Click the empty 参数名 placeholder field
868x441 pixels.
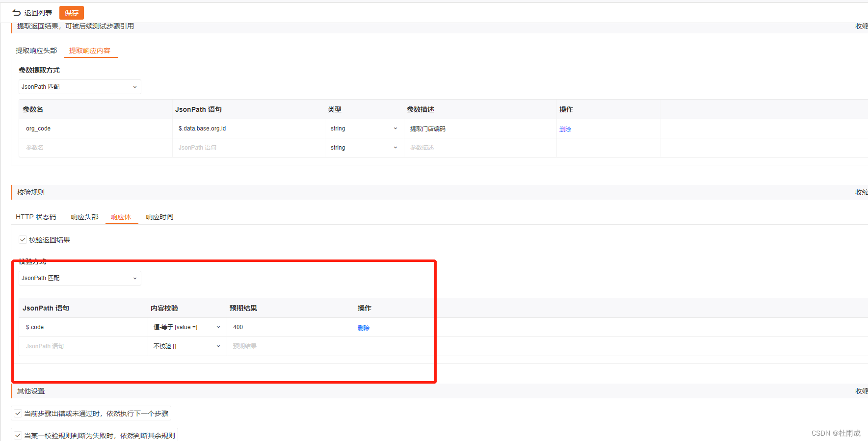(x=96, y=148)
